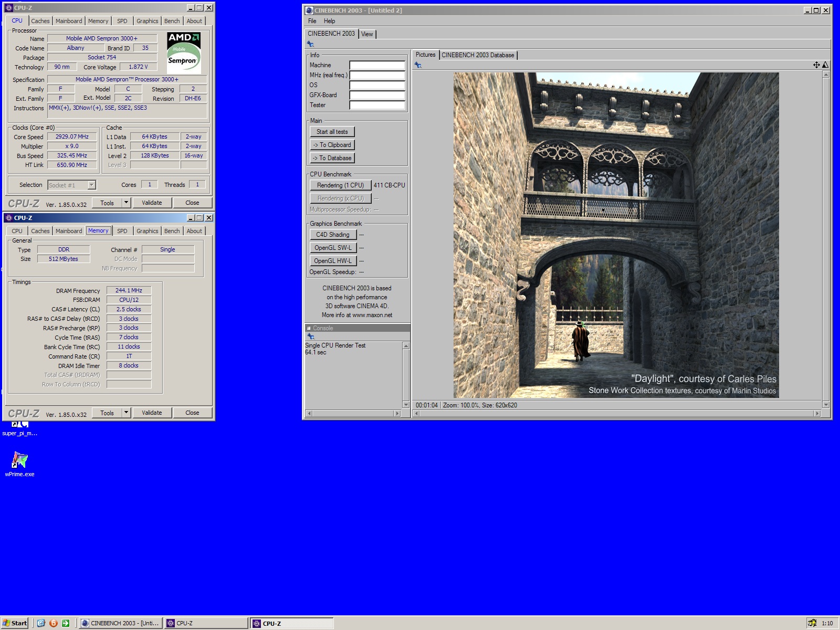Click the Show Desktop quick launch icon
Screen dimensions: 840x630
[41, 623]
